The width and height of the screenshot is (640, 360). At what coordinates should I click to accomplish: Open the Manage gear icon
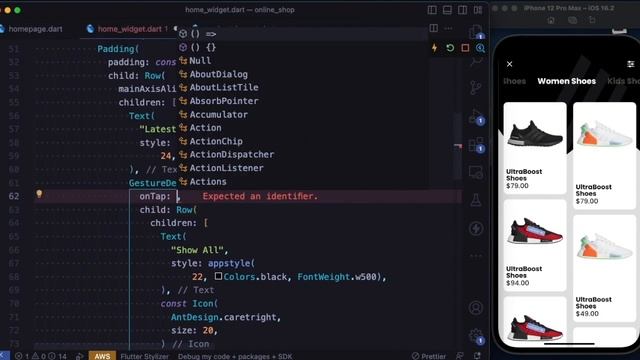tap(476, 336)
